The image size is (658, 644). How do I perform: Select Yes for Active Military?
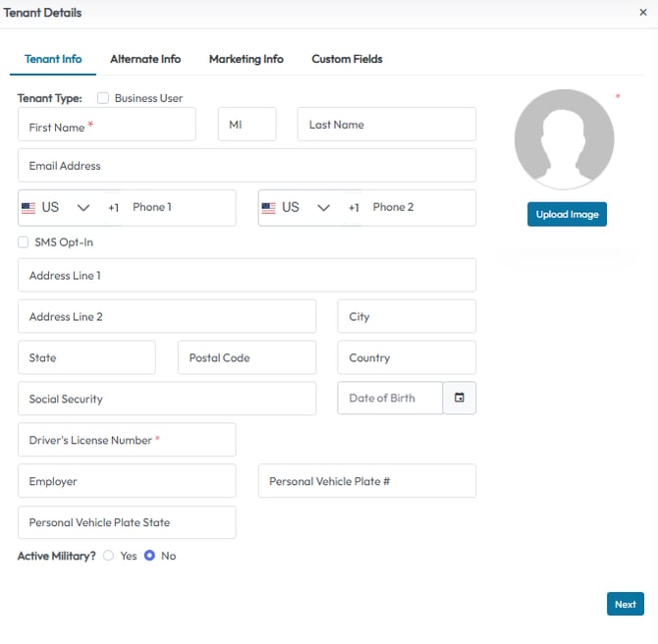click(x=109, y=556)
